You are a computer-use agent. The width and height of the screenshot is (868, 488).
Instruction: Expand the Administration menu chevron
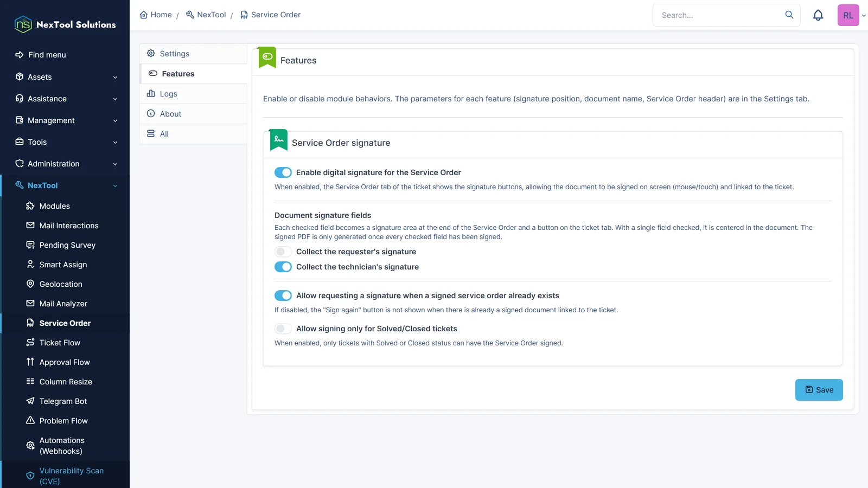(x=115, y=164)
